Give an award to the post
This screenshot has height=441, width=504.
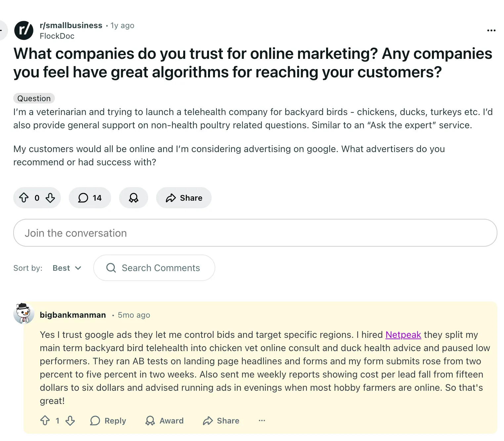pyautogui.click(x=133, y=198)
